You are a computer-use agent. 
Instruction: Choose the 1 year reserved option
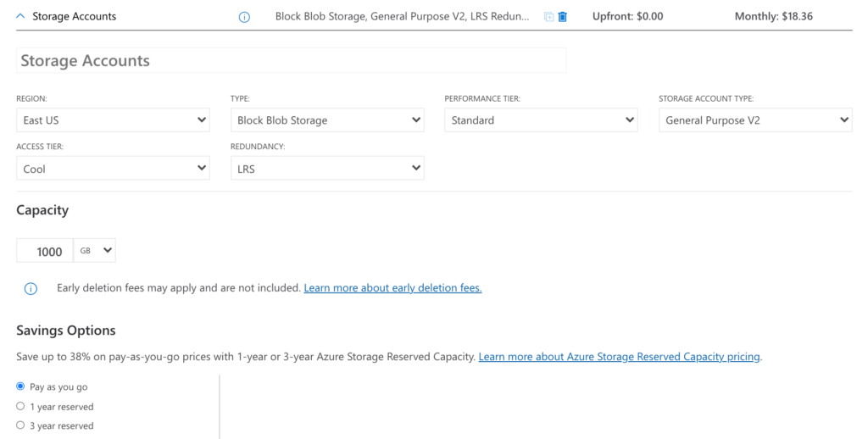coord(21,406)
